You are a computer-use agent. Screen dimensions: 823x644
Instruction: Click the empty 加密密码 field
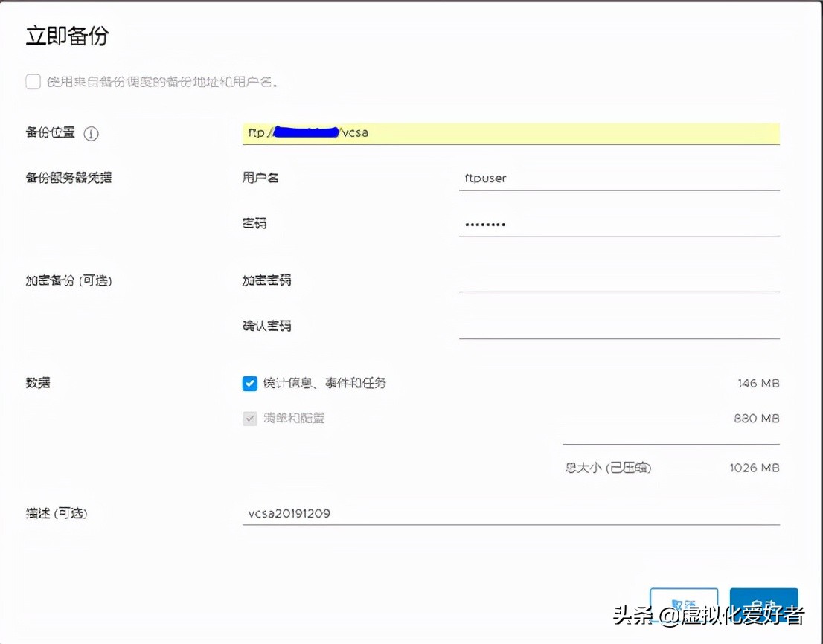point(618,283)
